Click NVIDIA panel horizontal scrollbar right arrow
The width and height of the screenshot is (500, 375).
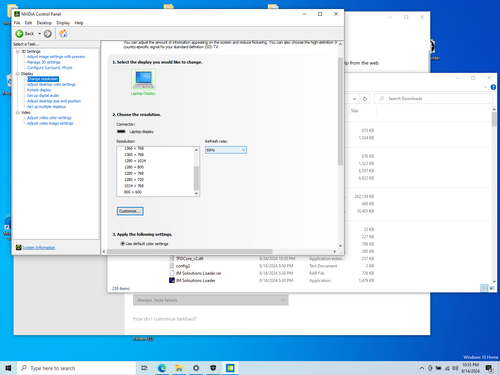pyautogui.click(x=335, y=251)
